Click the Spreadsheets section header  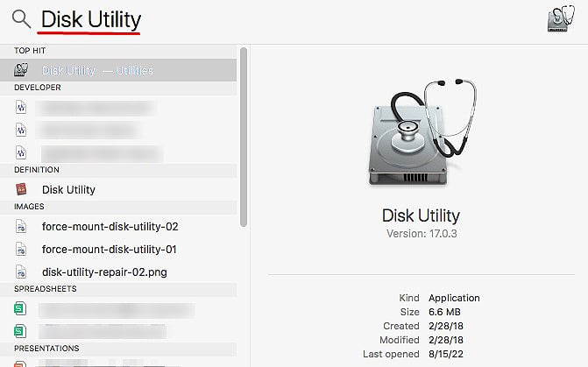coord(46,289)
